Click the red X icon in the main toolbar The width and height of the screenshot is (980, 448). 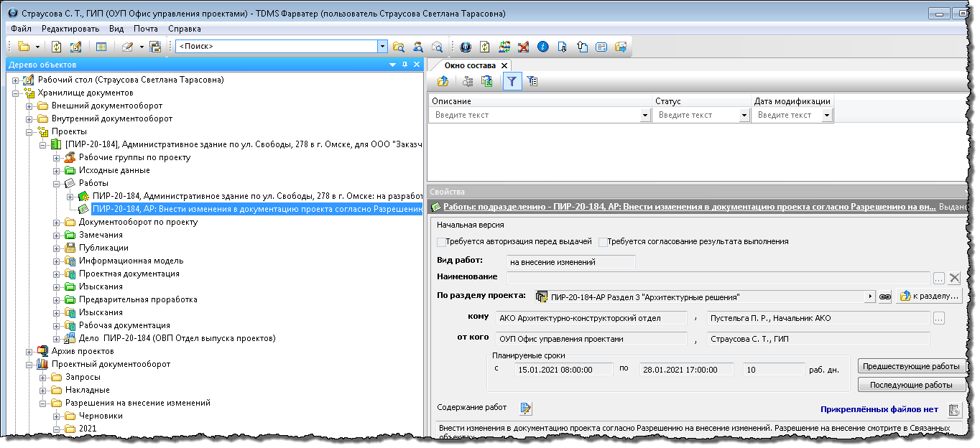[524, 47]
